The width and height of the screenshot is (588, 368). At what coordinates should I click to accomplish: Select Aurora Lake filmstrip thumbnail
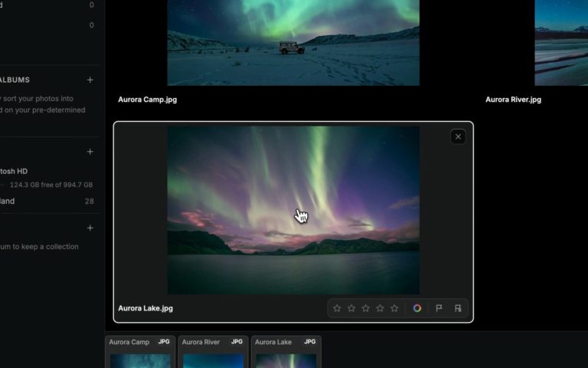point(286,352)
